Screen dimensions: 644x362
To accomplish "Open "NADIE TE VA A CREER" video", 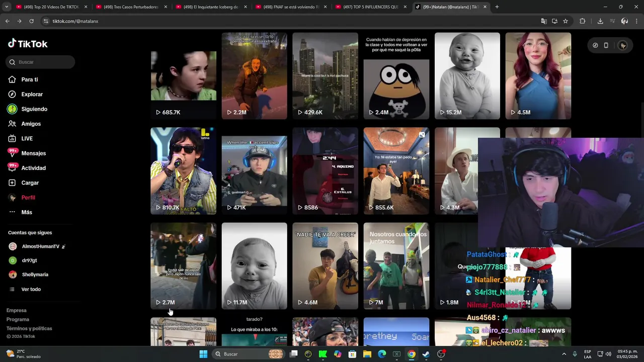I will tap(326, 266).
